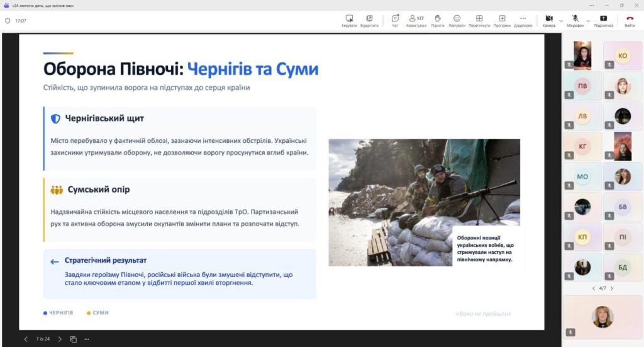Raise your hand in the meeting

438,20
